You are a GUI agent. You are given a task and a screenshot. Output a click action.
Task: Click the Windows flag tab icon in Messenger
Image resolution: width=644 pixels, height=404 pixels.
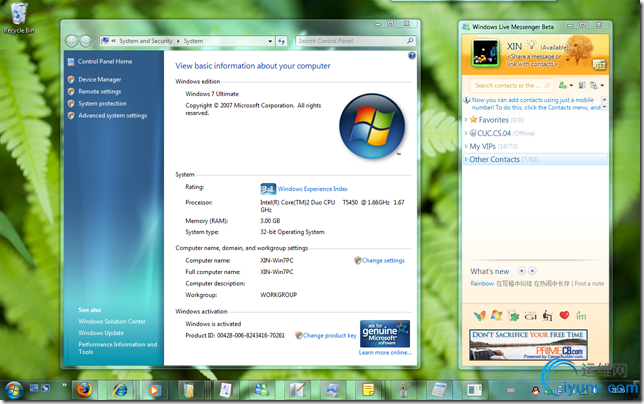click(497, 315)
